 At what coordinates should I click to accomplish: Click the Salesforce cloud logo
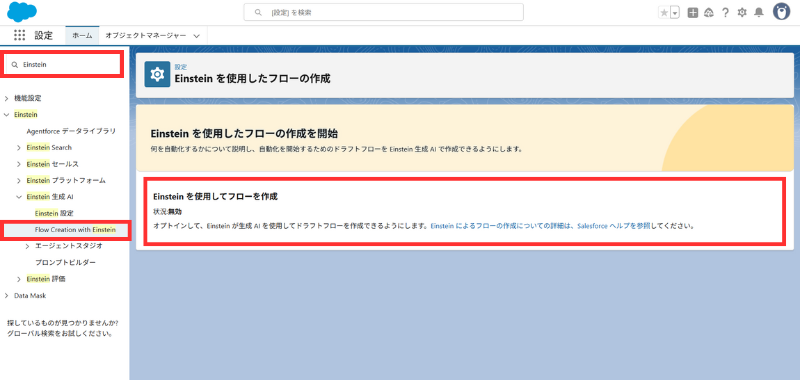click(22, 12)
